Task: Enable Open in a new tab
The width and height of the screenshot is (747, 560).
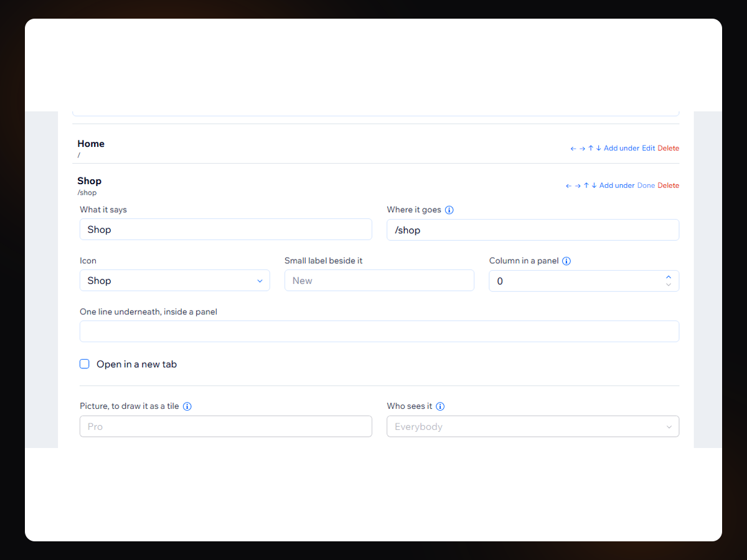Action: coord(85,364)
